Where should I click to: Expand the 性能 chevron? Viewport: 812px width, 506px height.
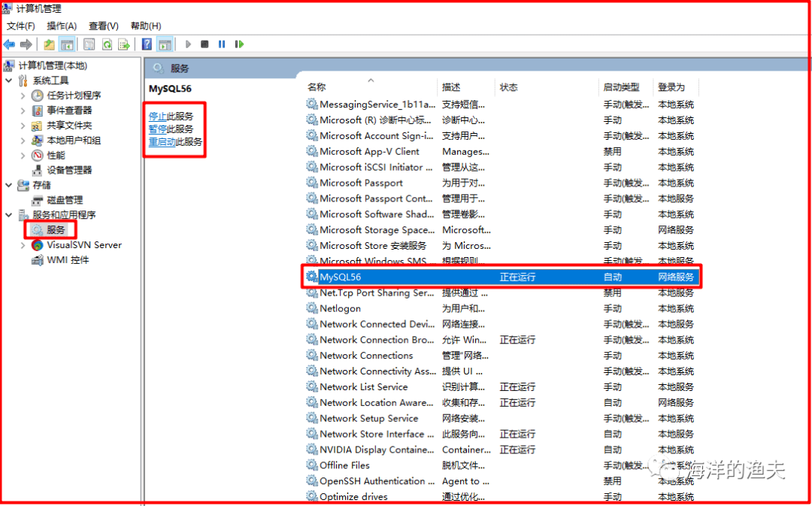click(23, 156)
